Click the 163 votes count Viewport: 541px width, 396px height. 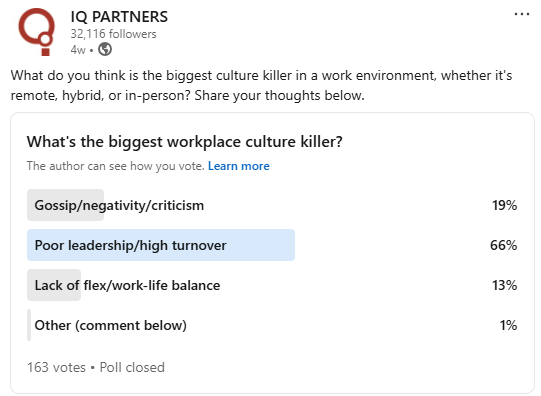click(56, 367)
